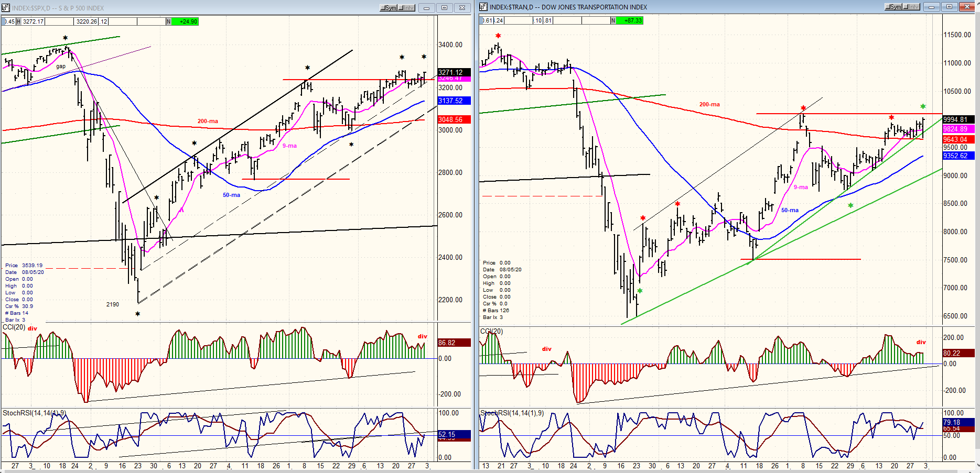
Task: Click the 3271.12 last price label
Action: [x=454, y=72]
